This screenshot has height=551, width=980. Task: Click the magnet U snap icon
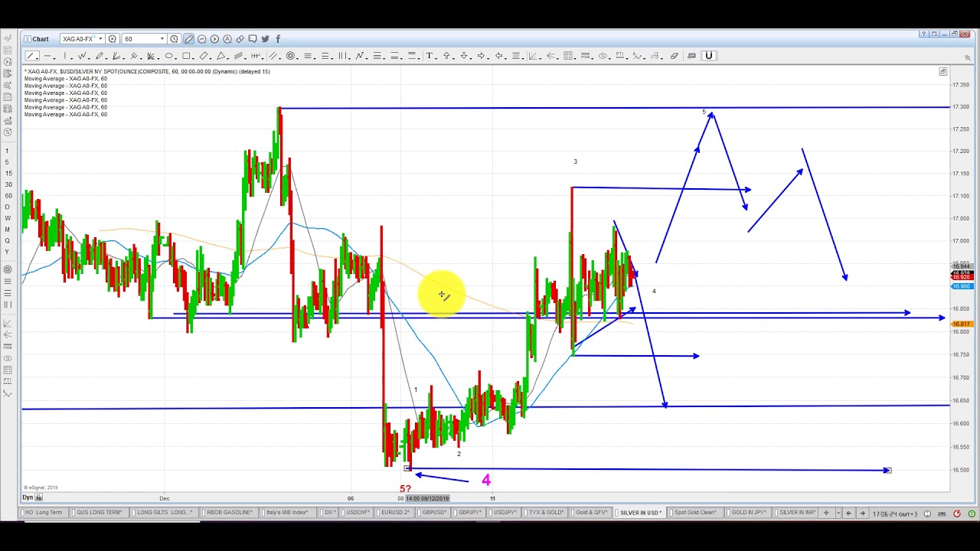709,55
